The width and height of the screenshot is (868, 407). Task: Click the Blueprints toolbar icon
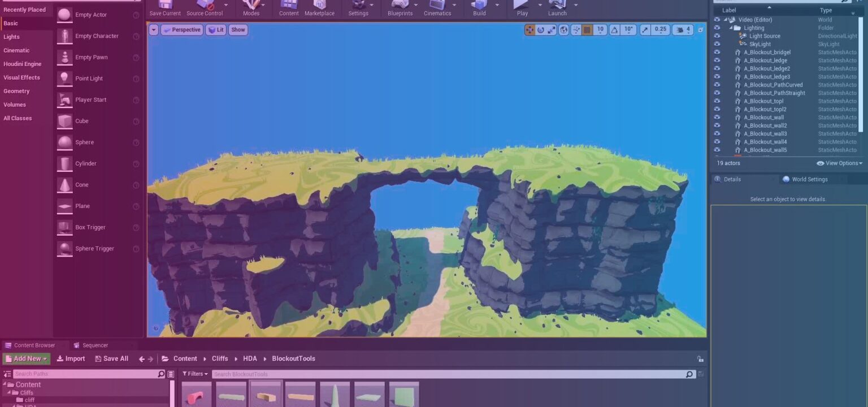(400, 8)
